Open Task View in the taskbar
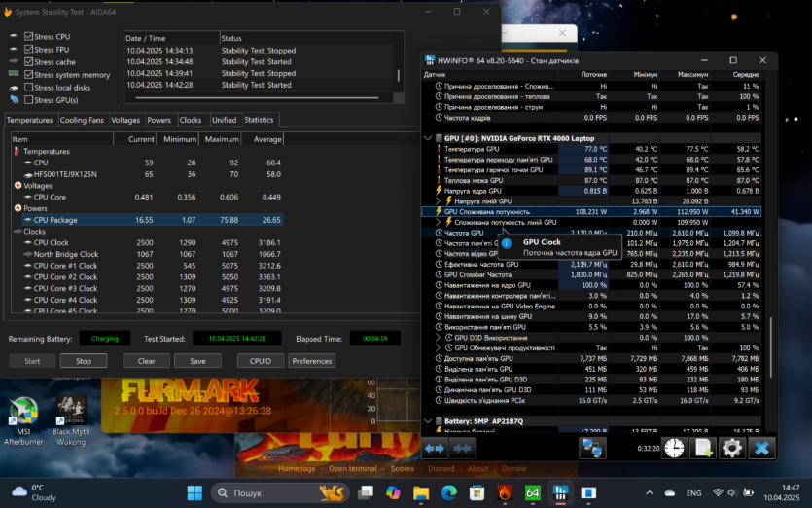 coord(366,493)
